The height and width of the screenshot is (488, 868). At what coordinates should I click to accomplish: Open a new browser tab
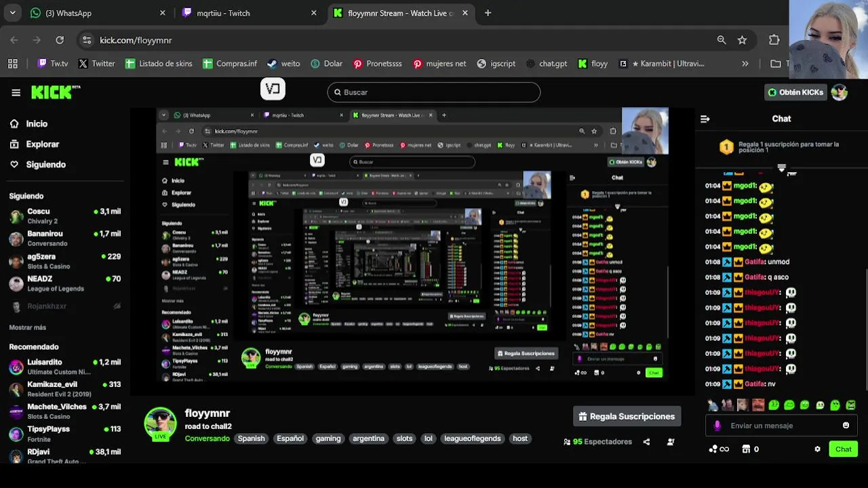pyautogui.click(x=488, y=13)
